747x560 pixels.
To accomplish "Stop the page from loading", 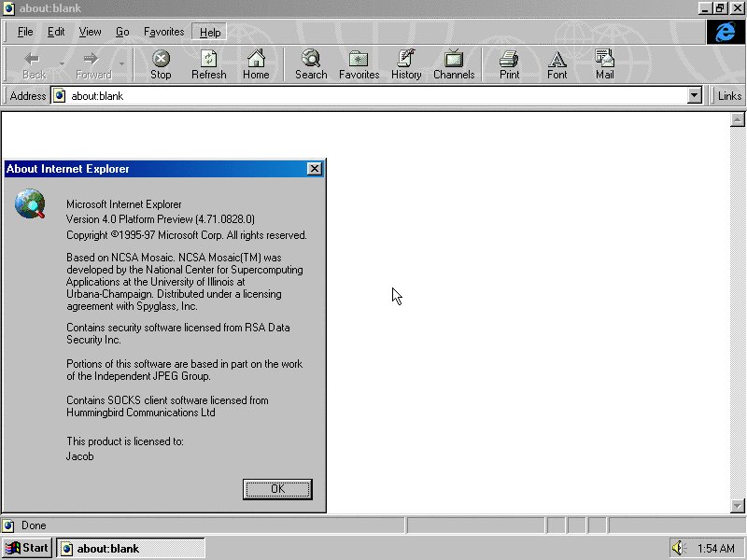I will point(161,64).
